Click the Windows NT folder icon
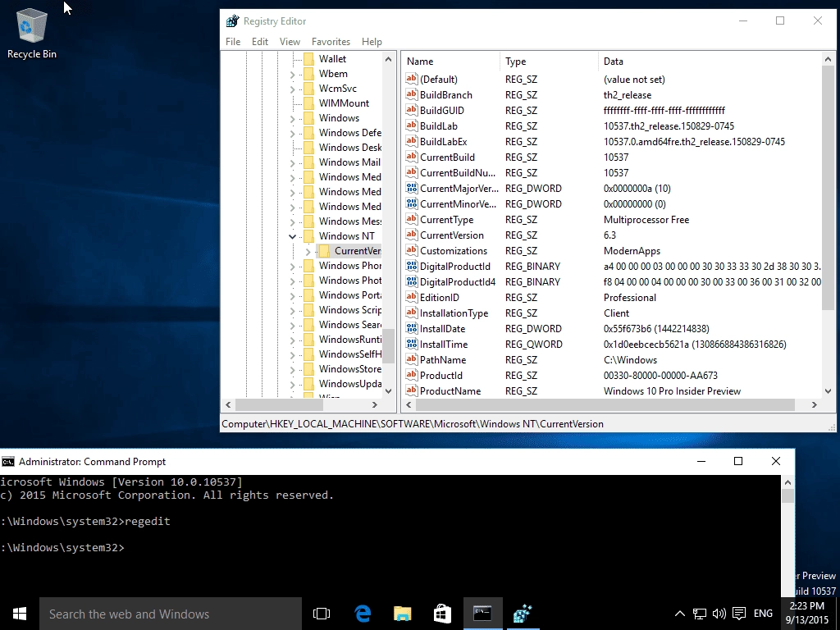840x630 pixels. pyautogui.click(x=309, y=235)
